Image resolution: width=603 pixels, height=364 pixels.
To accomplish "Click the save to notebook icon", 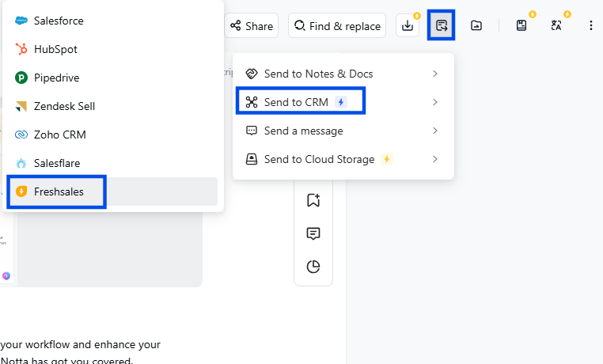I will [521, 26].
